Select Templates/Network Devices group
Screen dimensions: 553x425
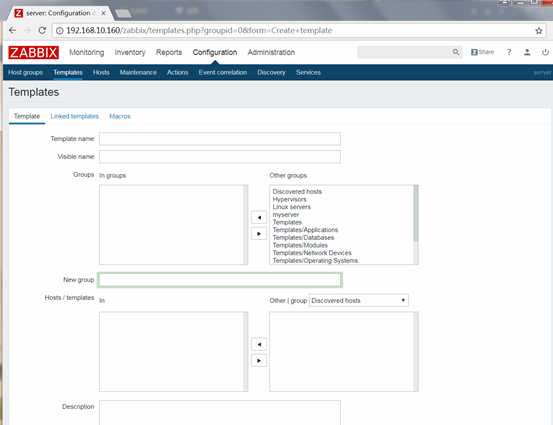312,253
